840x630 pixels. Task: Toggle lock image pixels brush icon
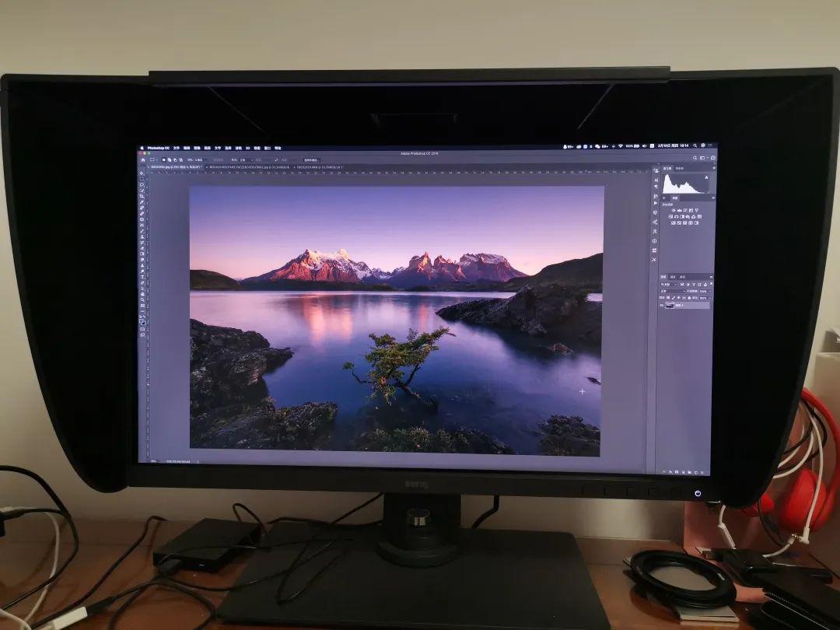click(x=674, y=297)
